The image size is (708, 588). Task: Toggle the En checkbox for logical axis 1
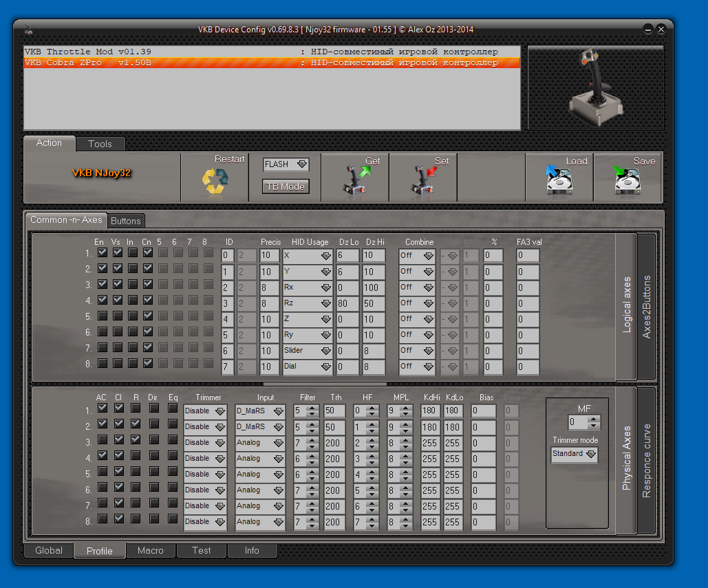[x=103, y=253]
